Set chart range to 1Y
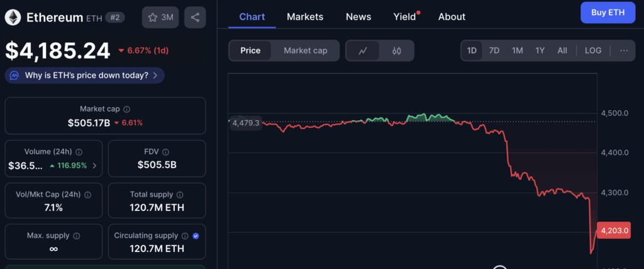 tap(540, 50)
